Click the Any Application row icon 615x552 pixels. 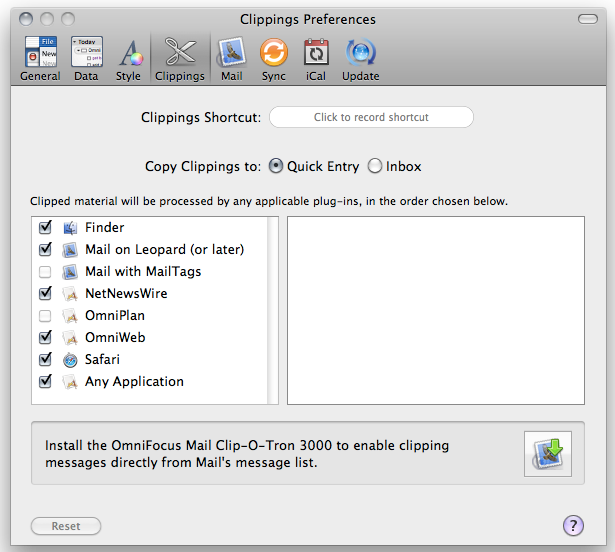coord(70,382)
